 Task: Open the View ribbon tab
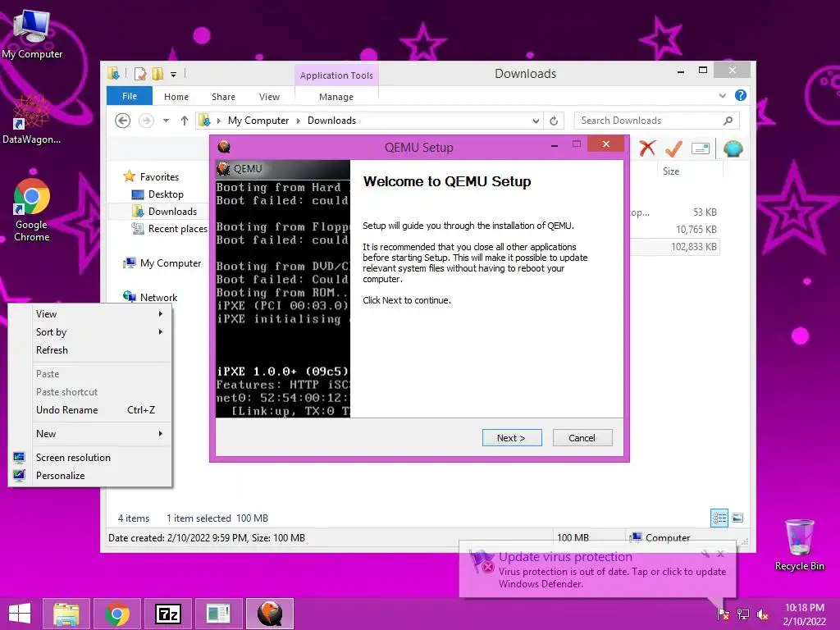pyautogui.click(x=269, y=97)
